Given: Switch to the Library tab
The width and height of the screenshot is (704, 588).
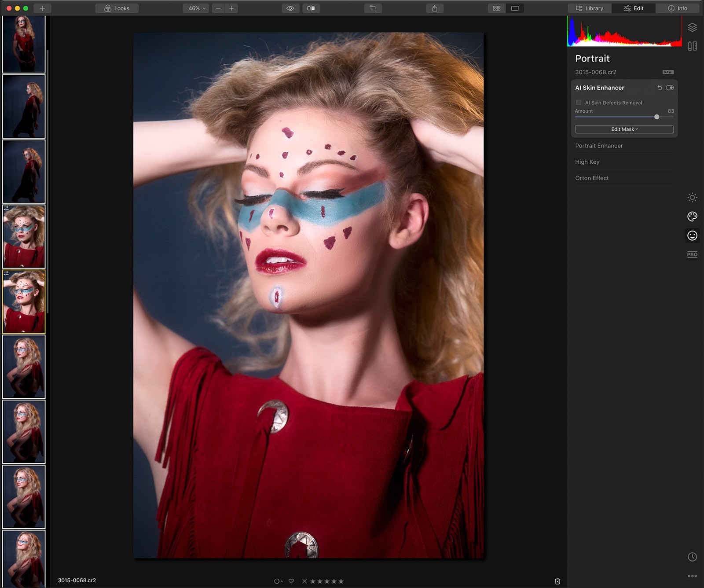Looking at the screenshot, I should [590, 8].
